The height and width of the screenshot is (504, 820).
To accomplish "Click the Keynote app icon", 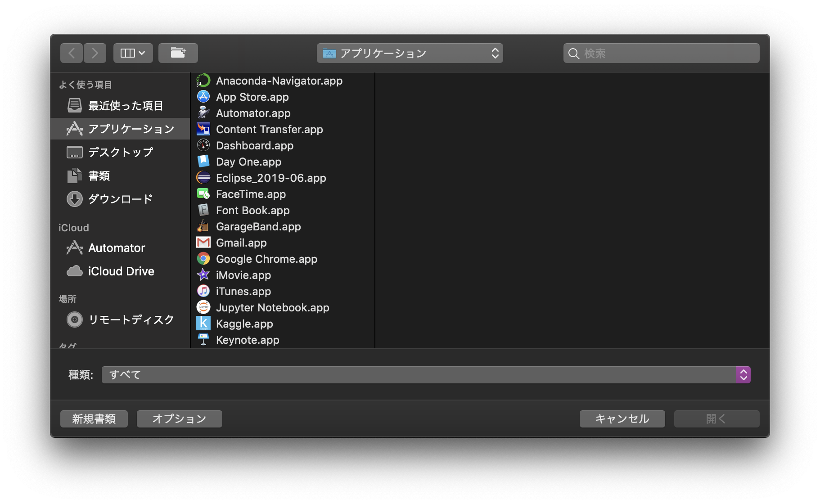I will click(x=203, y=340).
